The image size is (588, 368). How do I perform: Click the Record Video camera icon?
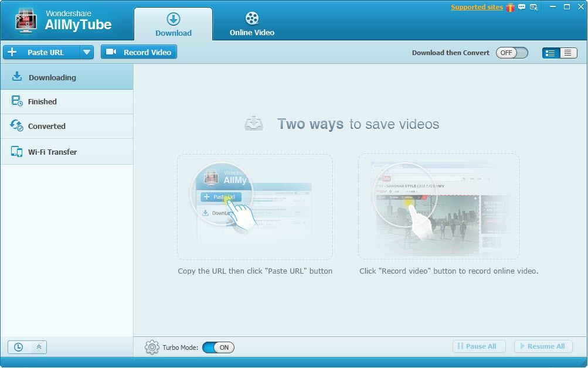coord(111,52)
